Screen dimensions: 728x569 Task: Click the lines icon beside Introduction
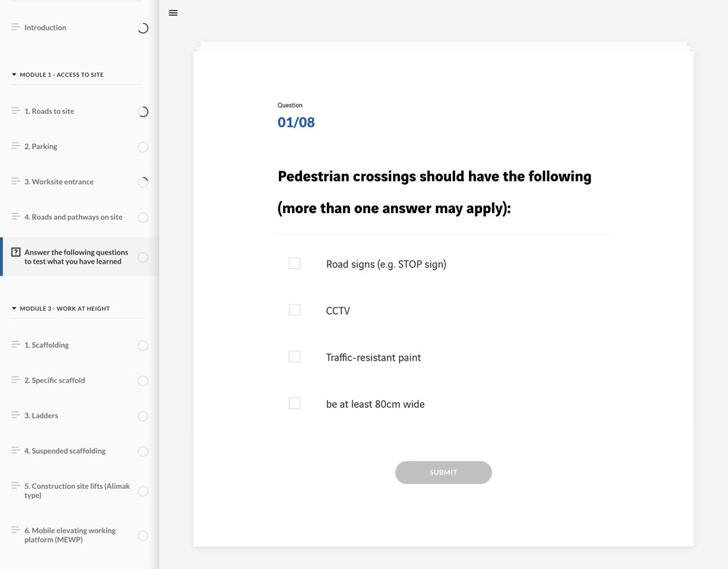16,27
